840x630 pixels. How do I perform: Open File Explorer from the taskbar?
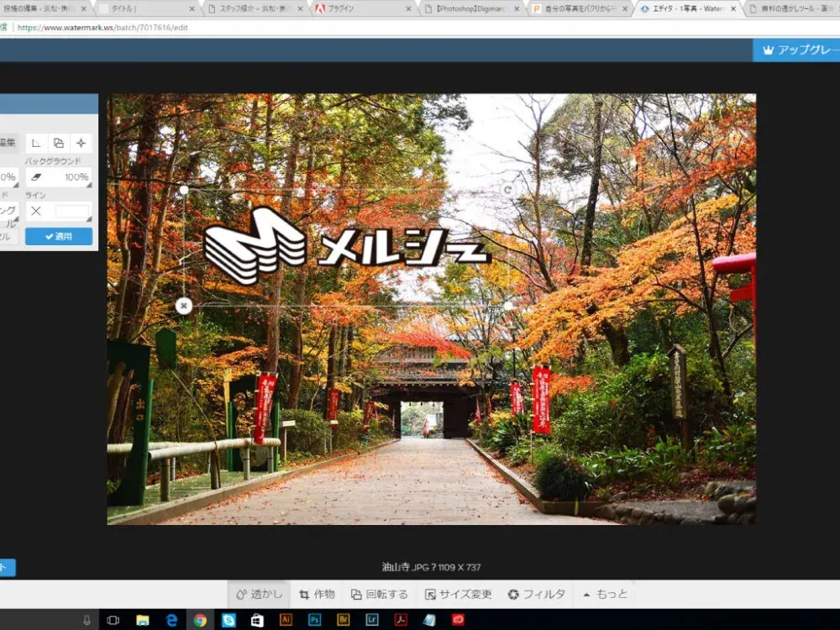point(143,621)
